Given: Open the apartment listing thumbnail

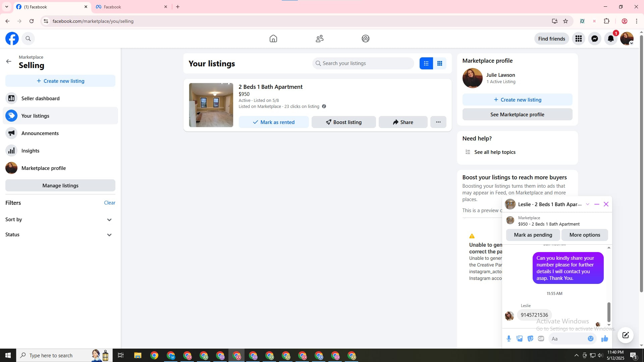Looking at the screenshot, I should (211, 105).
